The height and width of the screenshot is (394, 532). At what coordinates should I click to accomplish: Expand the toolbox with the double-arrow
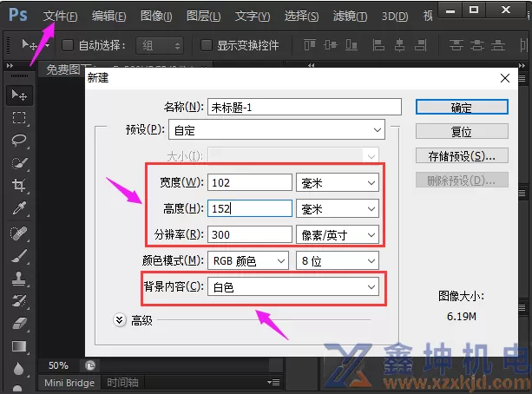click(x=10, y=65)
